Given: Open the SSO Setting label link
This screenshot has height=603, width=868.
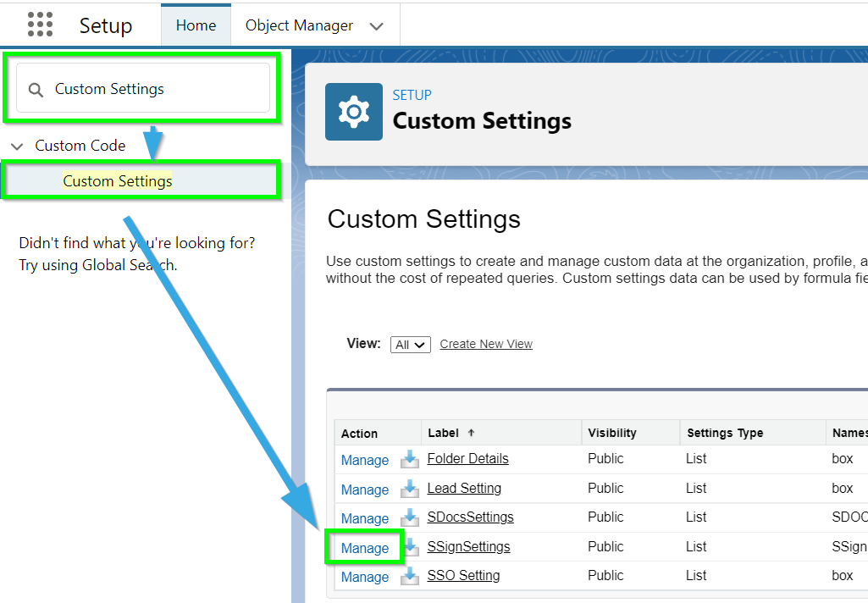Looking at the screenshot, I should [463, 575].
